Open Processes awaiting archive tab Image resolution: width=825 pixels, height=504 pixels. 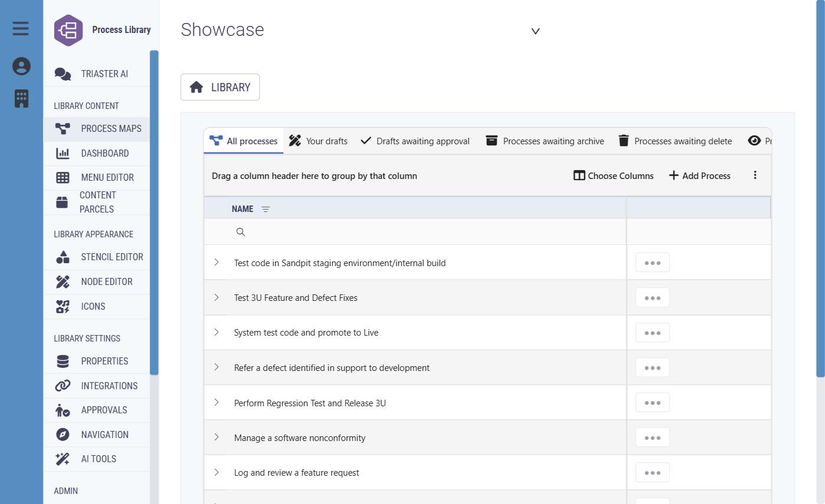point(544,141)
